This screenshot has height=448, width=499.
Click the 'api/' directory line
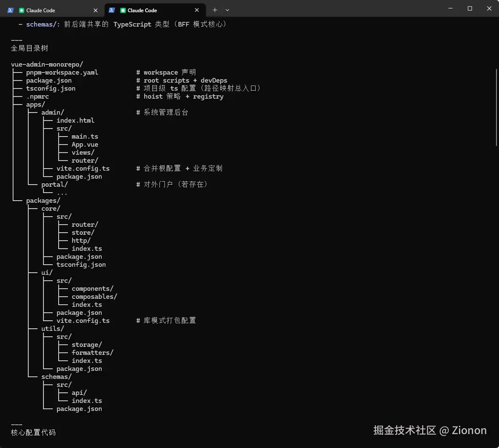pyautogui.click(x=79, y=393)
